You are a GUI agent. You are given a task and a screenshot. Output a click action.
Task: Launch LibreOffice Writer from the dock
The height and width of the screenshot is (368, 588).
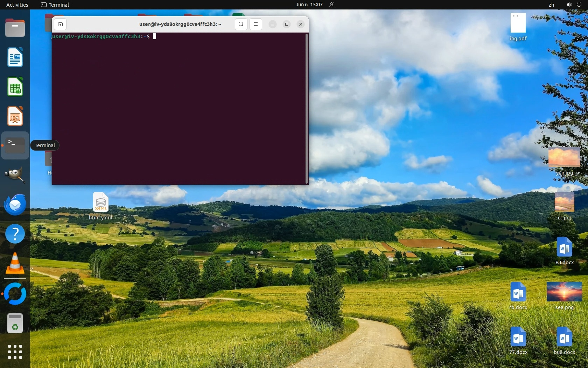click(15, 57)
